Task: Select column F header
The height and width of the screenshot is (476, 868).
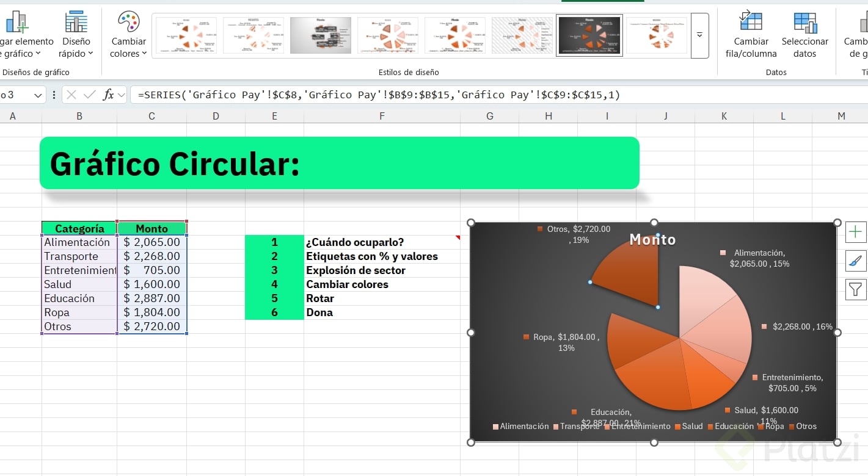Action: (382, 116)
